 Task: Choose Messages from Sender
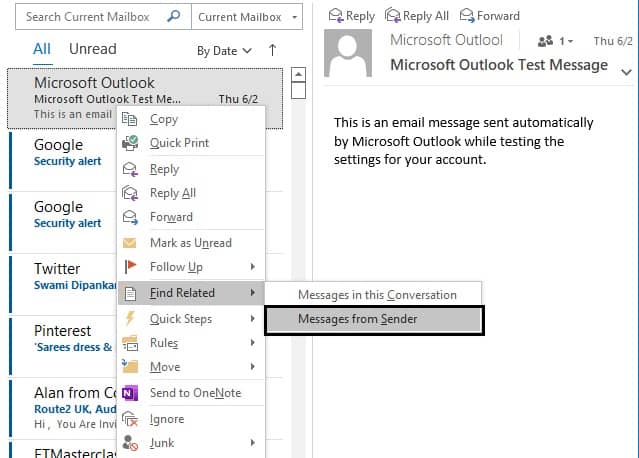pos(374,320)
